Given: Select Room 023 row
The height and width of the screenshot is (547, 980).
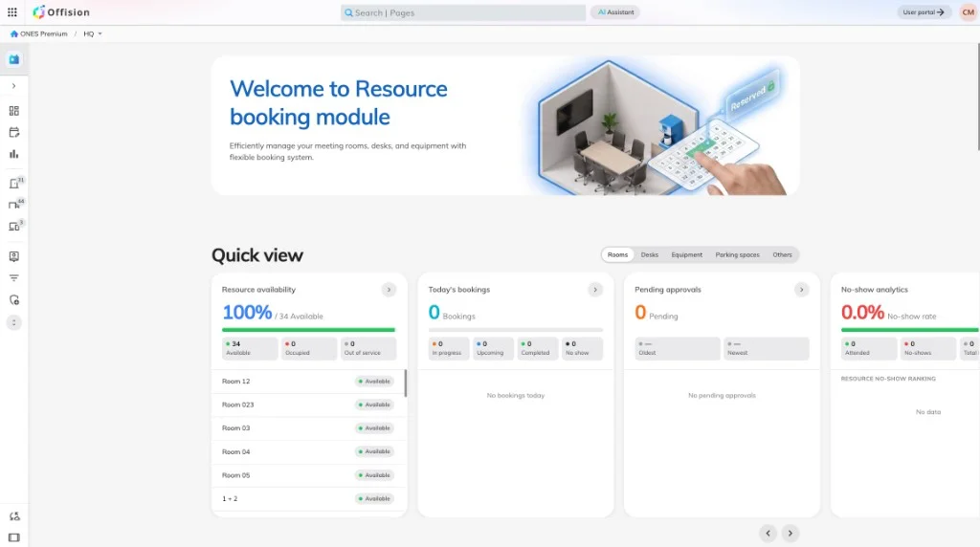Looking at the screenshot, I should tap(309, 405).
